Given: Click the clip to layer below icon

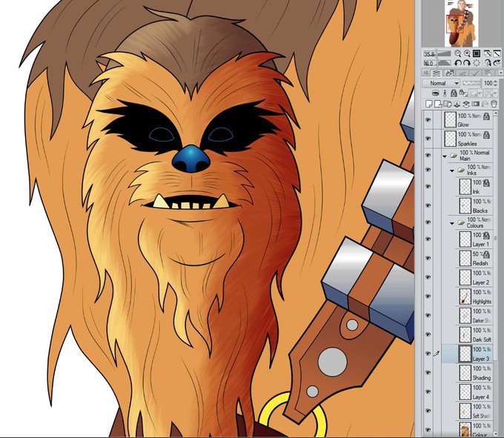Looking at the screenshot, I should 435,93.
